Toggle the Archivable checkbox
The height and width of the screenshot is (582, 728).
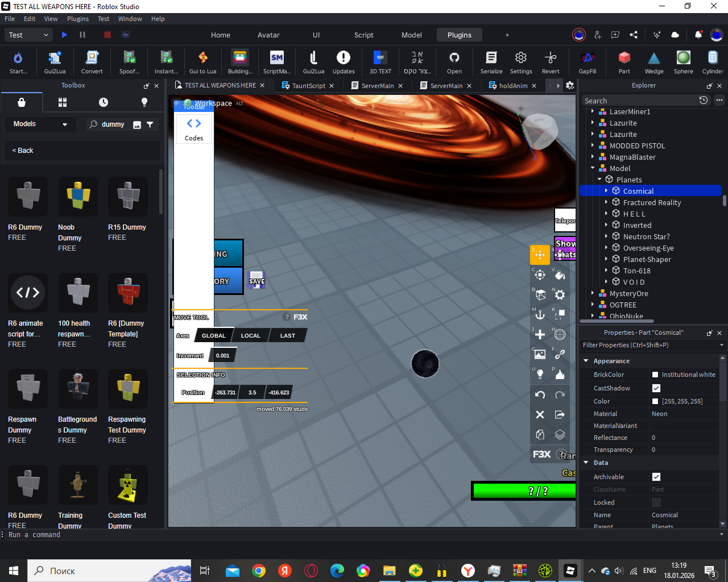click(656, 477)
